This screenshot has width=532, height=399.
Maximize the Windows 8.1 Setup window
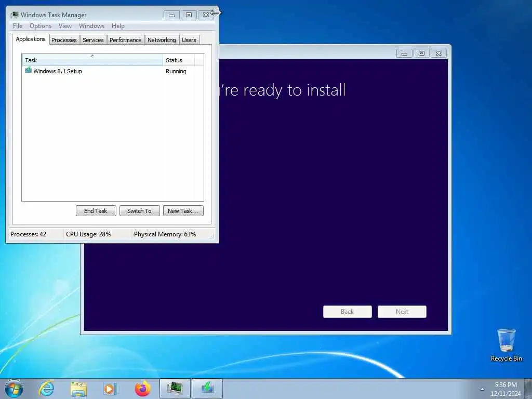click(x=421, y=54)
